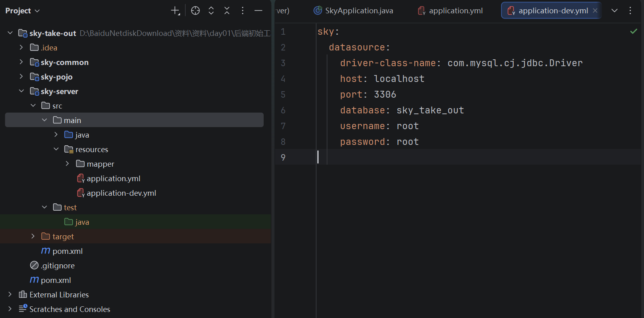This screenshot has height=318, width=644.
Task: Expand the target folder
Action: (33, 236)
